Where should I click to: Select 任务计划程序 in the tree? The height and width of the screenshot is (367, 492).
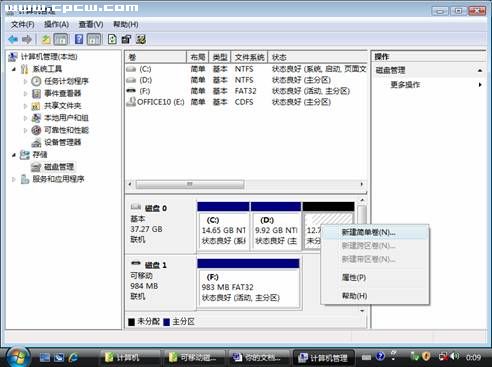click(66, 81)
